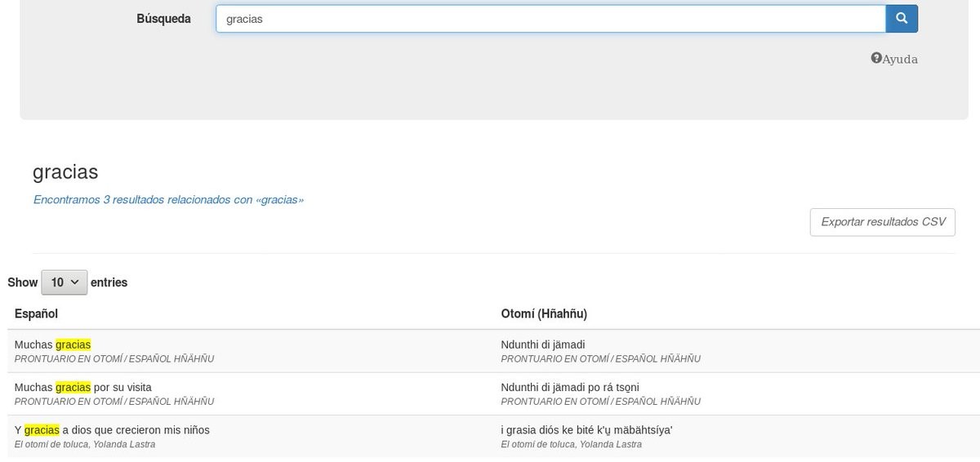Select the "Y gracias a dios" result row
The width and height of the screenshot is (980, 462).
[112, 429]
